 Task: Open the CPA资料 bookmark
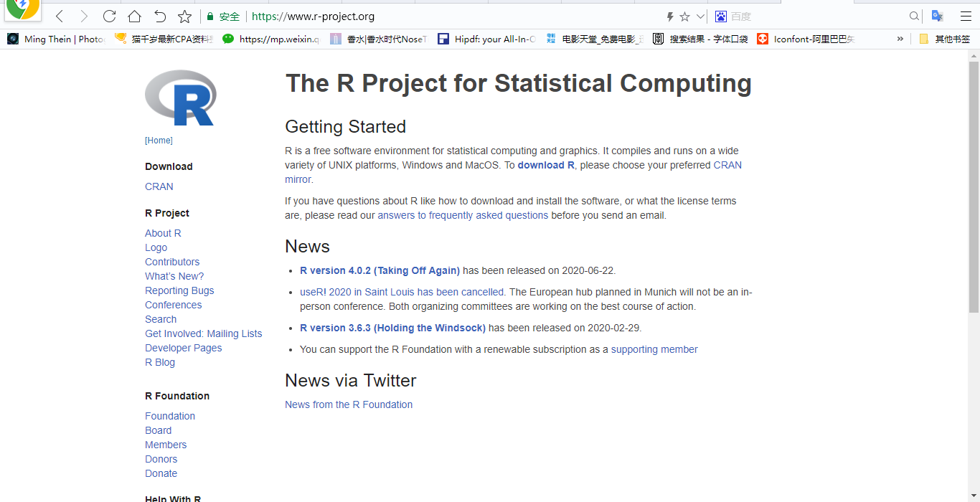[x=164, y=39]
